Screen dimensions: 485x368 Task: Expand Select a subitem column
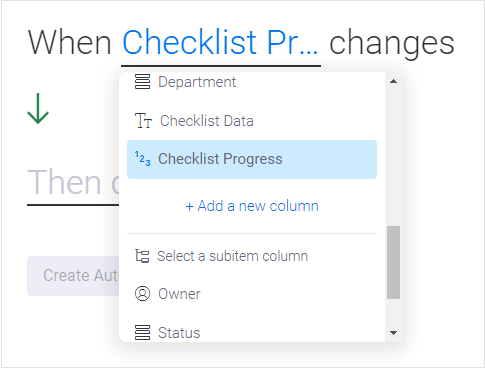pyautogui.click(x=252, y=256)
